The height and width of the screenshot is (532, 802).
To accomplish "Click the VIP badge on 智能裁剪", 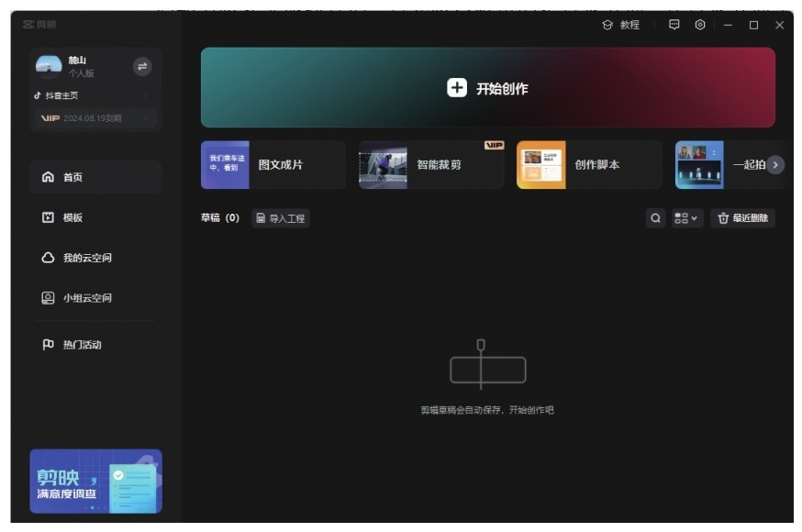I will [494, 145].
